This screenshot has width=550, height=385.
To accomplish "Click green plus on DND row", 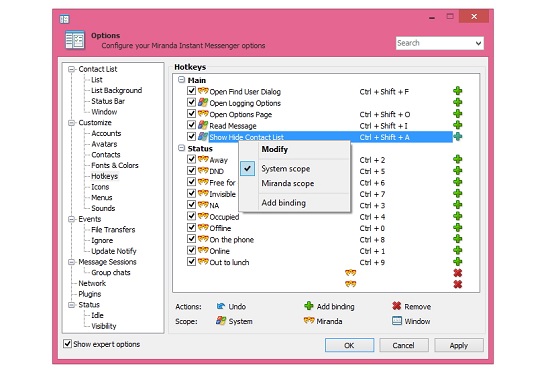I will coord(457,171).
